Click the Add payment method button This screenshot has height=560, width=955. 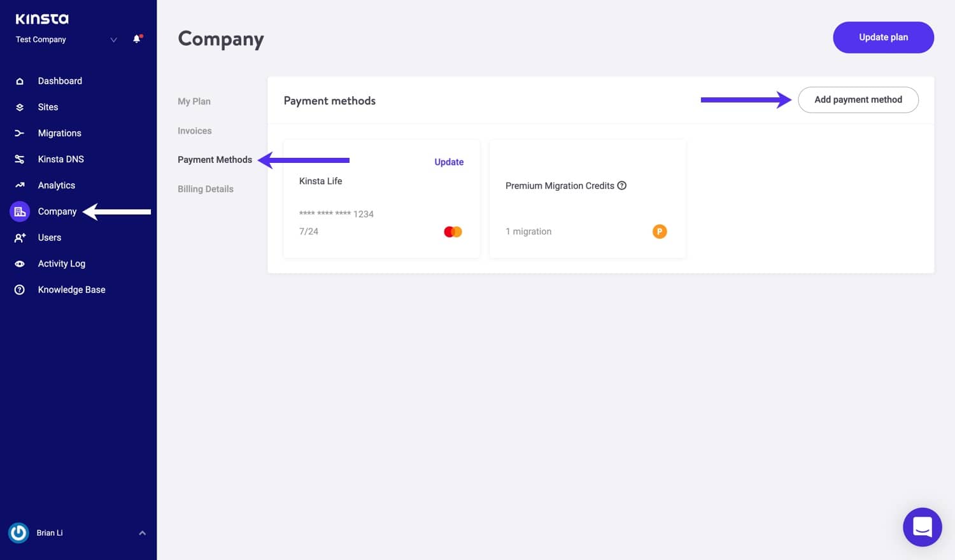(858, 100)
